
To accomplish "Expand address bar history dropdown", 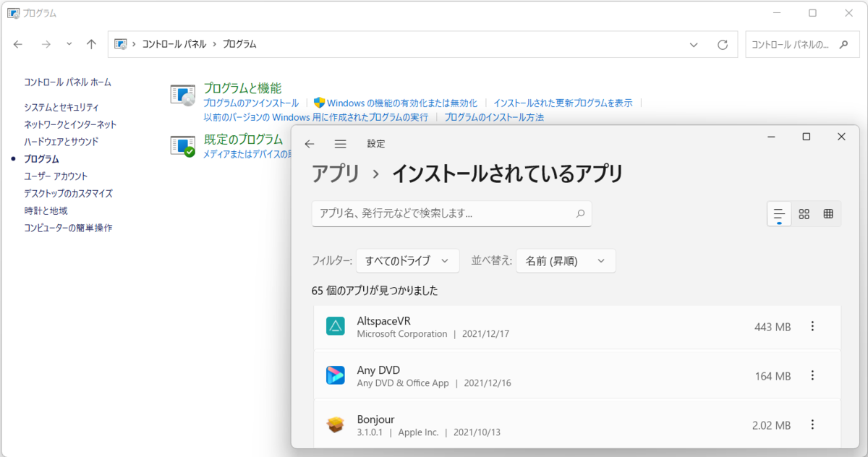I will [x=694, y=44].
